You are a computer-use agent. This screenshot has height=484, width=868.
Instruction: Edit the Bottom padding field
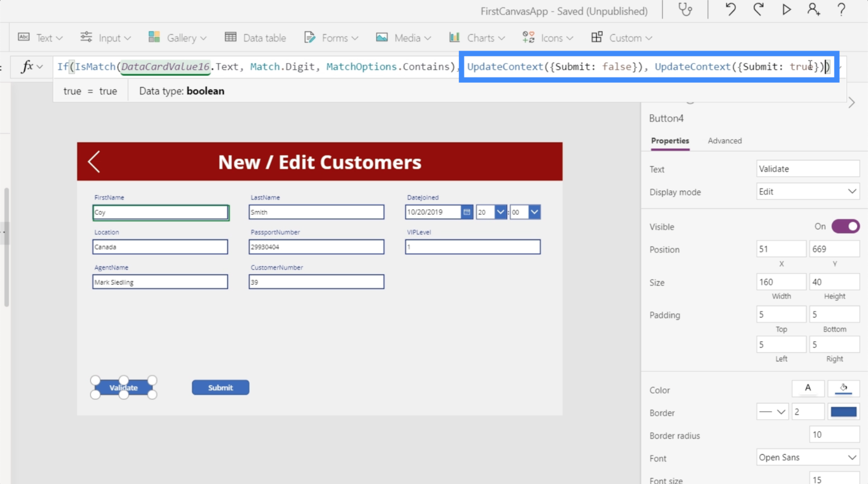click(834, 315)
